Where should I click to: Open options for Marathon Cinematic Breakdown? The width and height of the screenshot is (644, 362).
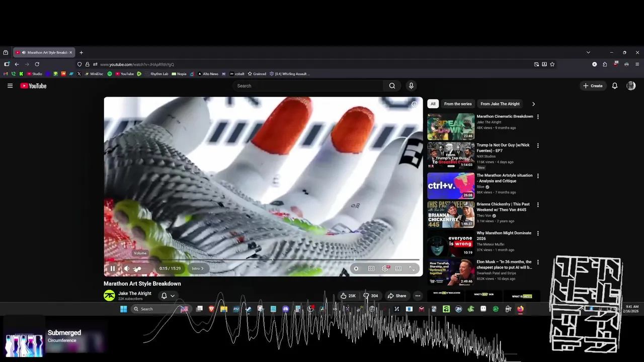point(538,117)
